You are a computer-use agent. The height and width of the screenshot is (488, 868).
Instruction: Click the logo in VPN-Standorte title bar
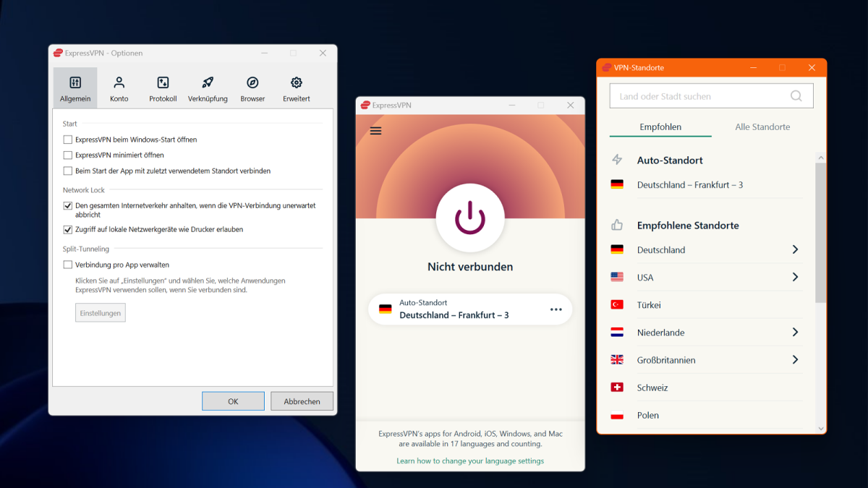tap(606, 67)
